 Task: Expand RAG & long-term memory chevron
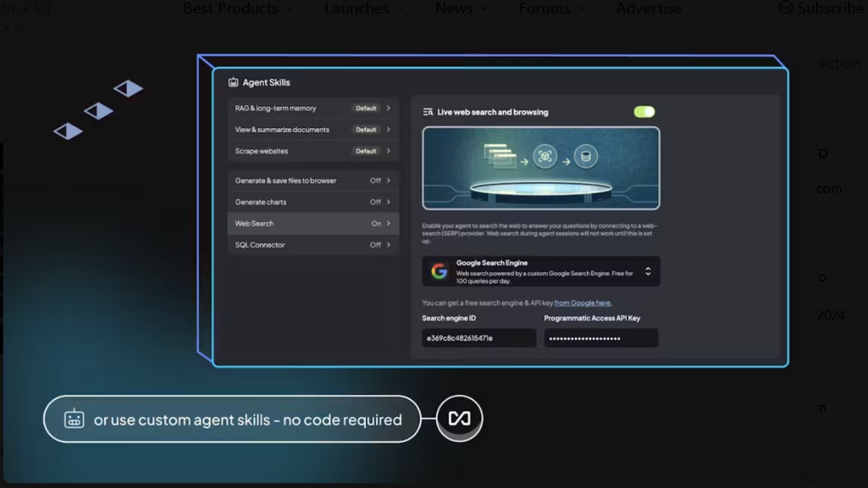pos(388,108)
